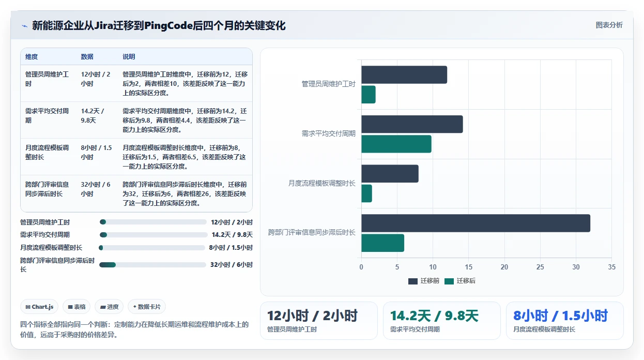Click the chart axis label 管理员周维护工时
Screen dimensions: 644x360
click(x=329, y=84)
